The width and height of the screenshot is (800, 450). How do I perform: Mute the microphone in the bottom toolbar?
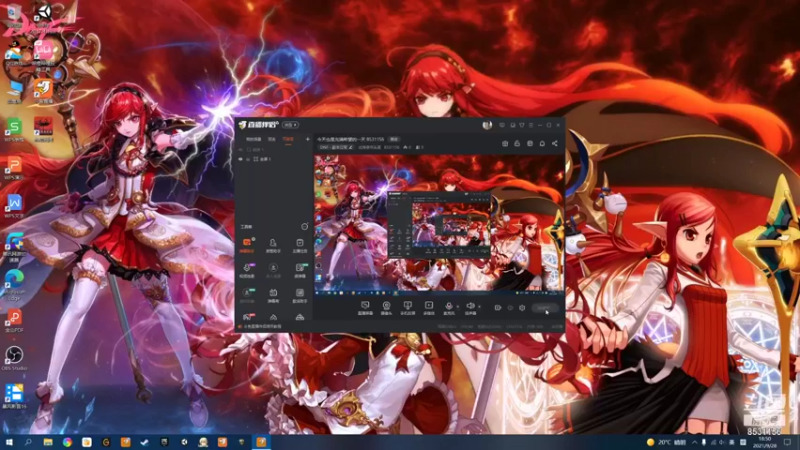pos(449,307)
